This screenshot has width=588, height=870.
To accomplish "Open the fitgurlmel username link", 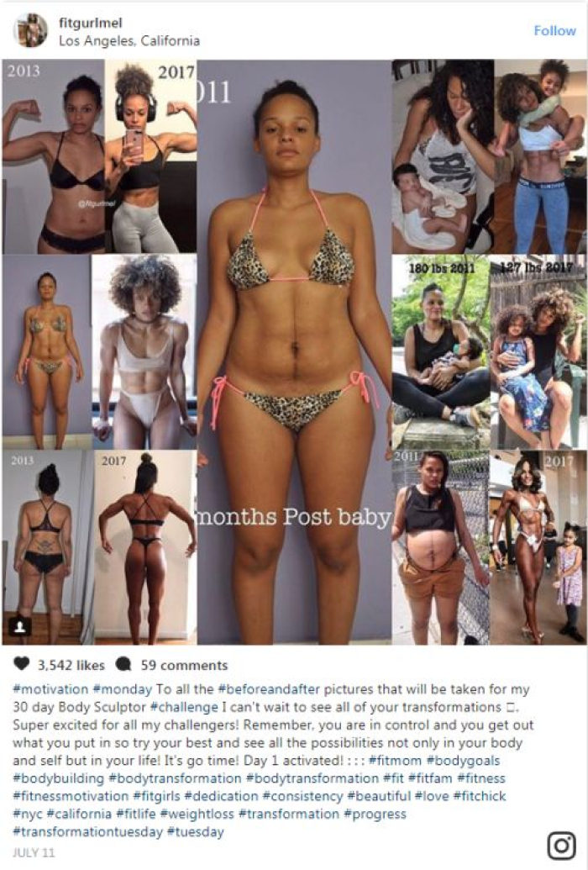I will (91, 23).
